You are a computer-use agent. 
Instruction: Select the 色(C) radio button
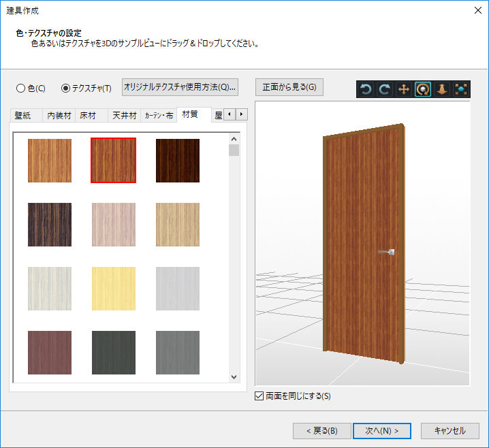click(20, 88)
